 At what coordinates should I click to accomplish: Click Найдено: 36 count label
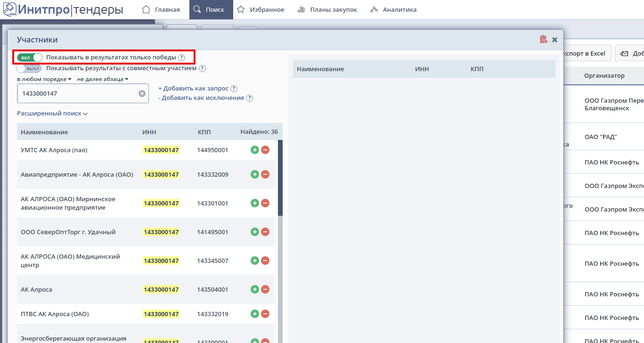pos(259,132)
